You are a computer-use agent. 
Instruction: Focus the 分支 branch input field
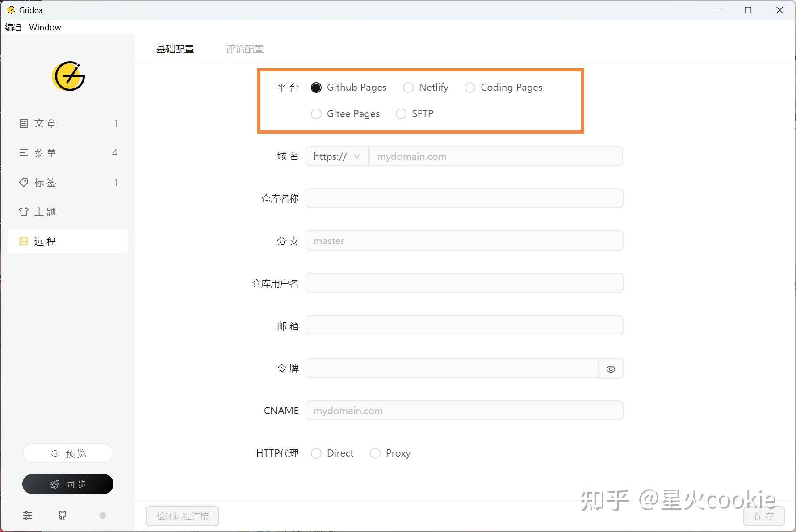[x=465, y=241]
